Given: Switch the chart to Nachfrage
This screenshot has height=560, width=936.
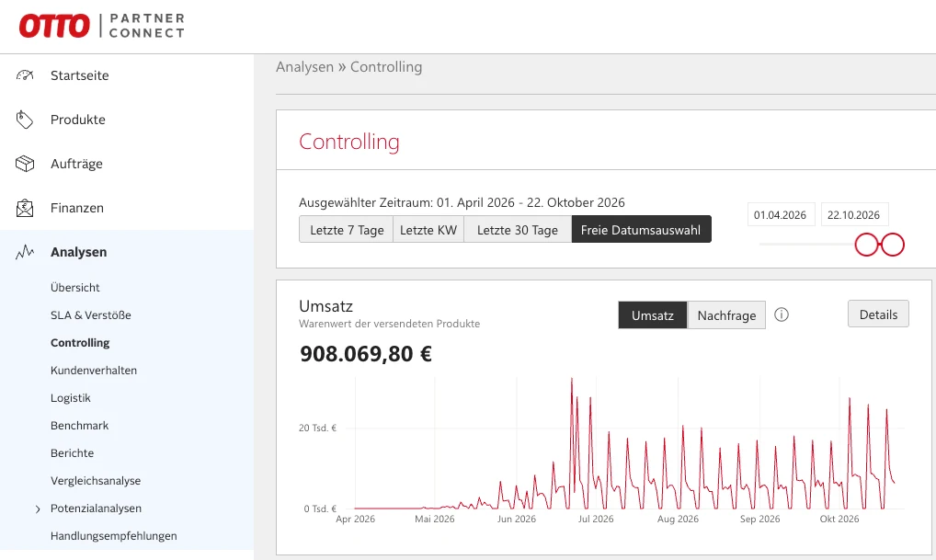Looking at the screenshot, I should tap(726, 315).
